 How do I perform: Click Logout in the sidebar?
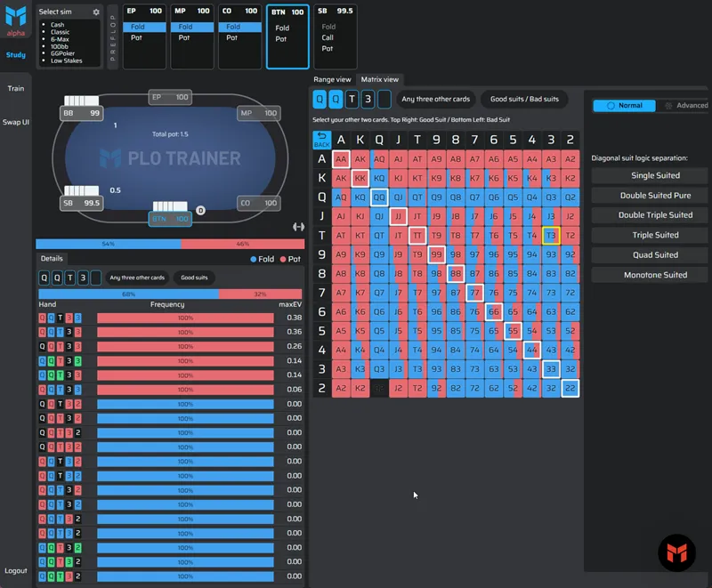coord(16,571)
